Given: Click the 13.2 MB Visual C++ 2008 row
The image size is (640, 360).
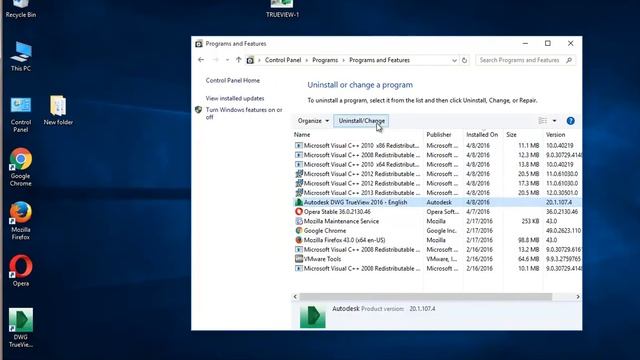Looking at the screenshot, I should 438,249.
